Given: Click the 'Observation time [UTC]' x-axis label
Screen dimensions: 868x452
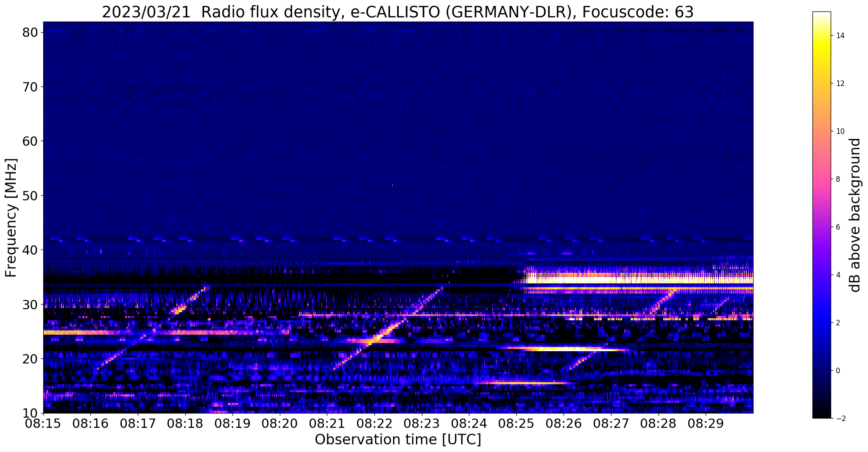Looking at the screenshot, I should pos(398,440).
